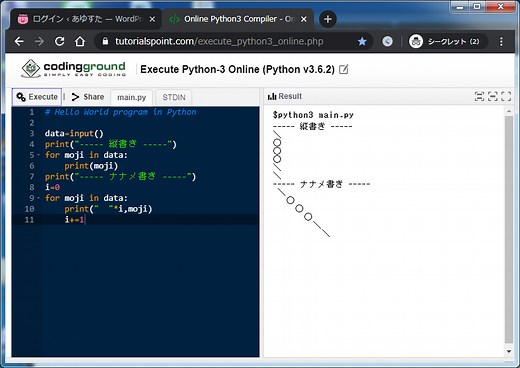This screenshot has height=368, width=520.
Task: Minimize the browser window
Action: coord(460,7)
